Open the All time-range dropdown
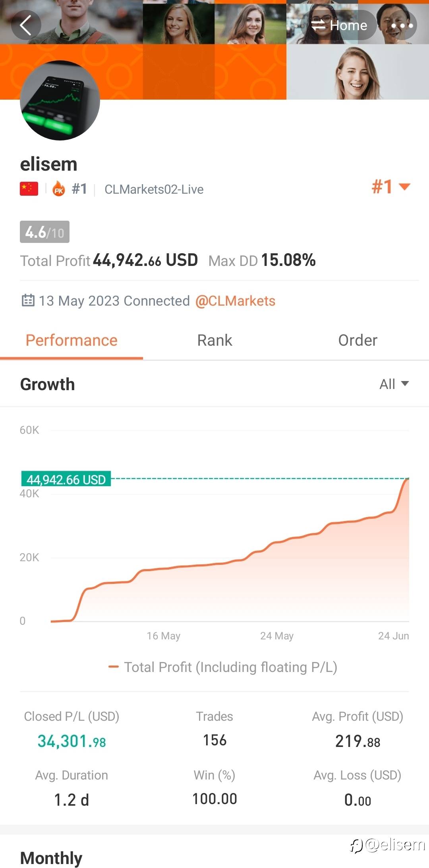Image resolution: width=429 pixels, height=868 pixels. point(394,384)
